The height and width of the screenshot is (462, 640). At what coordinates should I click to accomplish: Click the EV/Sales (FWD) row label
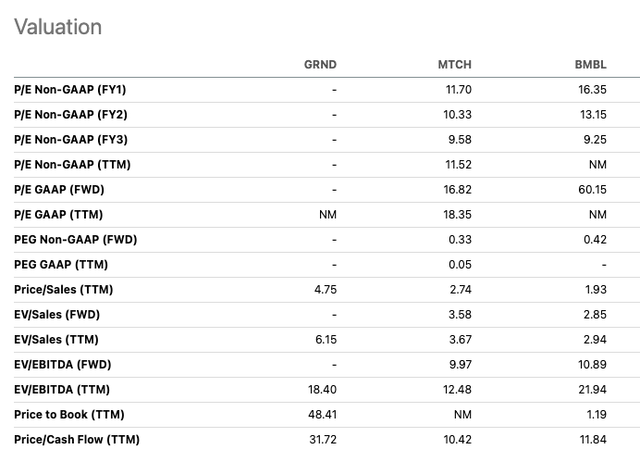(57, 314)
